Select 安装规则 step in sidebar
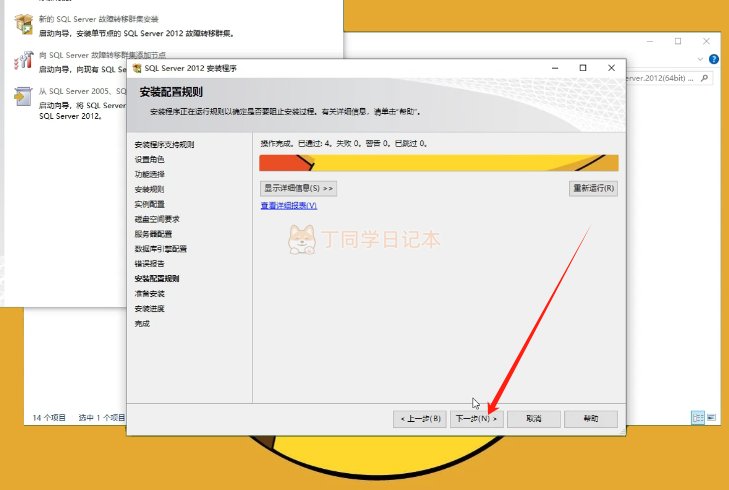 pos(149,189)
